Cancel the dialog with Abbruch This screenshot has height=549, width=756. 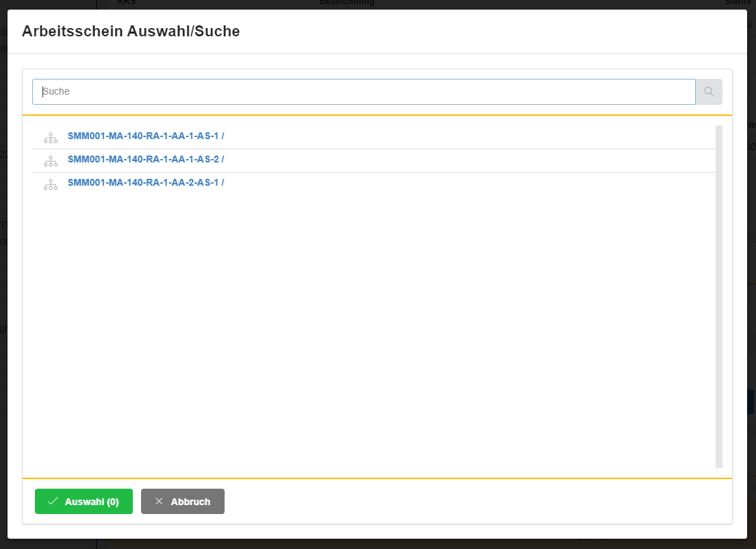(x=183, y=501)
